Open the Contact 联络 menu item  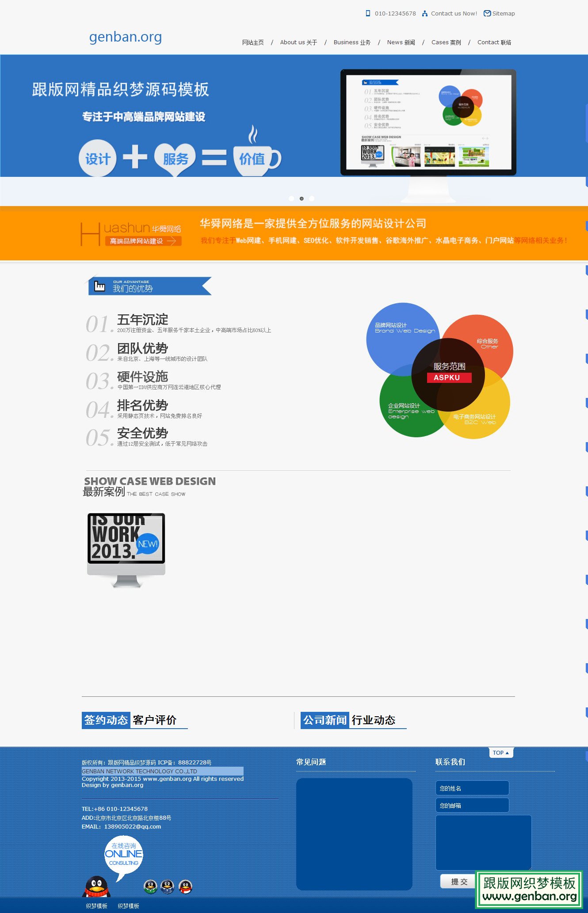(494, 42)
